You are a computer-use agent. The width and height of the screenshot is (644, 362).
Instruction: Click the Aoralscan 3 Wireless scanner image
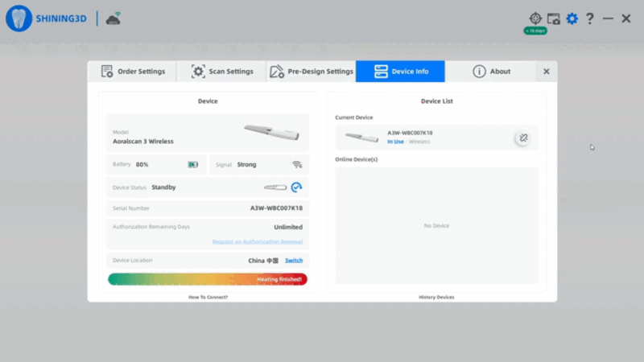point(271,133)
